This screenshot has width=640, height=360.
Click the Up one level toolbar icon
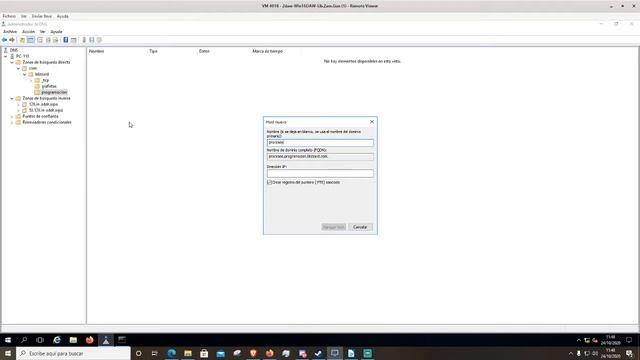pyautogui.click(x=22, y=40)
